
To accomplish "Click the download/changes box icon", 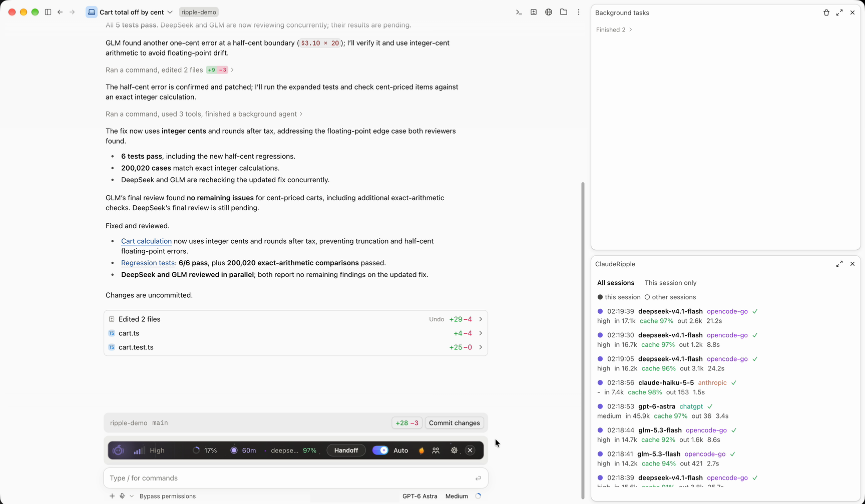I will coord(534,12).
